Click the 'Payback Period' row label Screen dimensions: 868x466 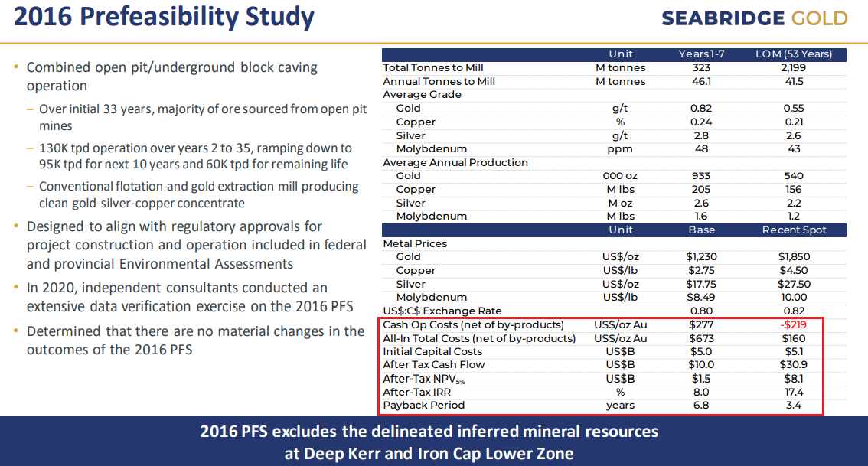point(423,405)
